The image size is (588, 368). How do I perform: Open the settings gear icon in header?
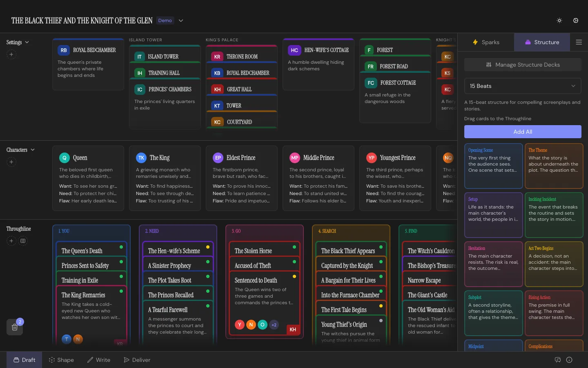coord(576,20)
